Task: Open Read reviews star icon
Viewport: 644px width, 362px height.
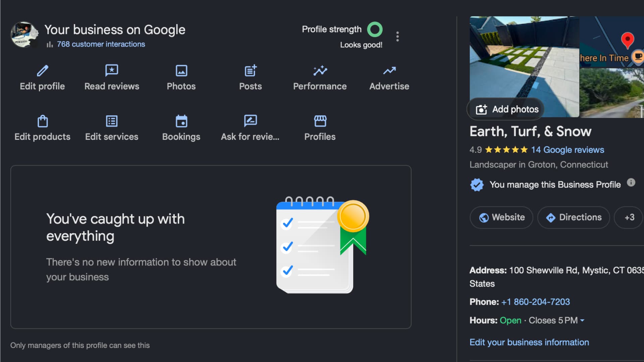Action: pos(112,71)
